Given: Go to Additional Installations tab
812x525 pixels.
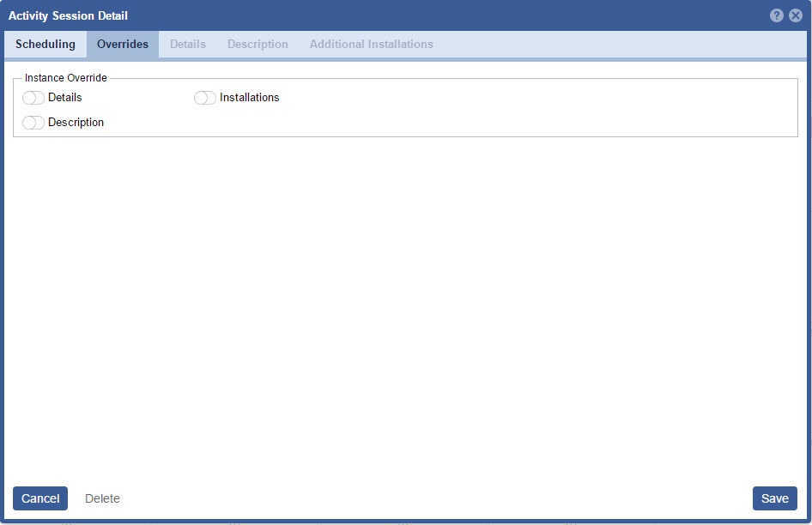Looking at the screenshot, I should click(x=371, y=44).
